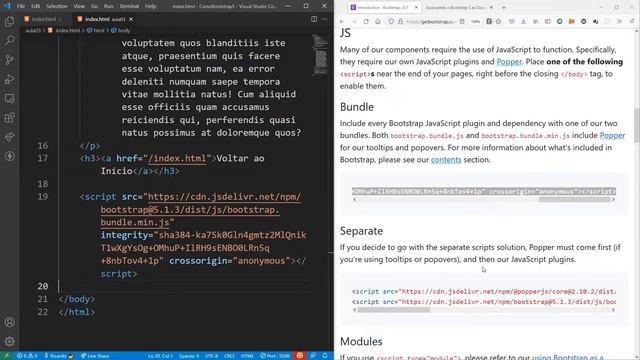Click the browser address bar URL
Screen dimensions: 640x360
(431, 22)
